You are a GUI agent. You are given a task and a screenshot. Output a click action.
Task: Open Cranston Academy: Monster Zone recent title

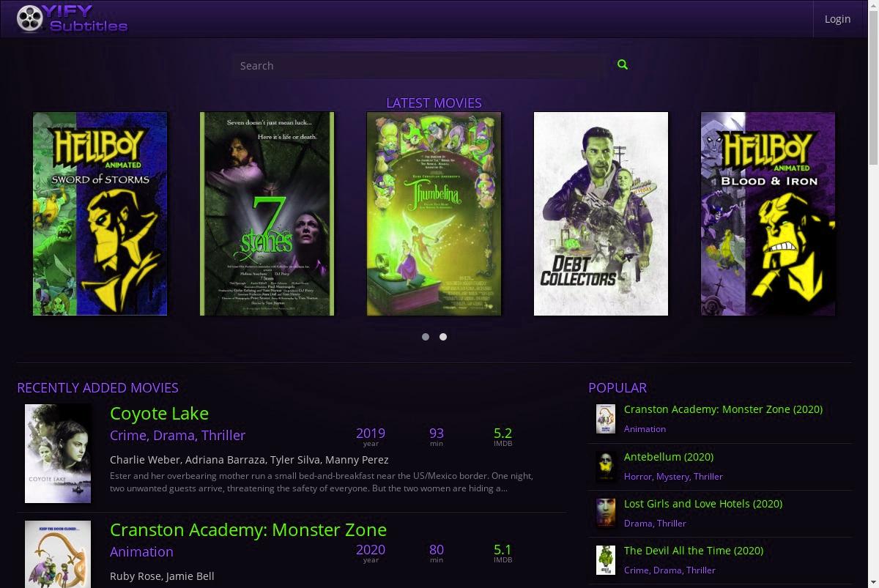(248, 529)
